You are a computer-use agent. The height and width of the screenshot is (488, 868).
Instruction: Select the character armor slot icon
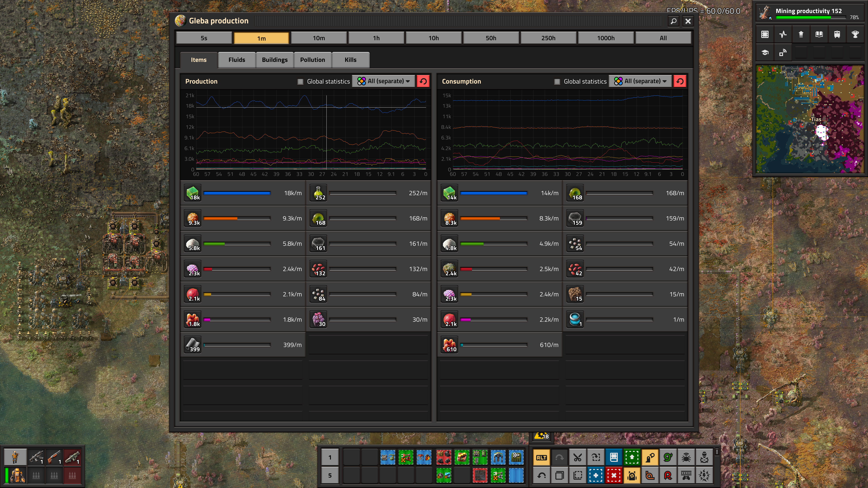point(18,476)
